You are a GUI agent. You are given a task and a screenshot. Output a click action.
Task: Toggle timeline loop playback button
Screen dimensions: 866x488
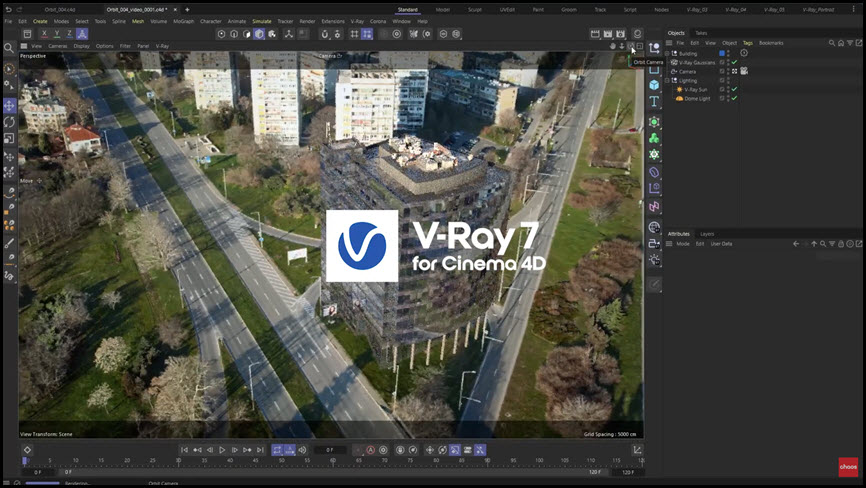click(277, 450)
